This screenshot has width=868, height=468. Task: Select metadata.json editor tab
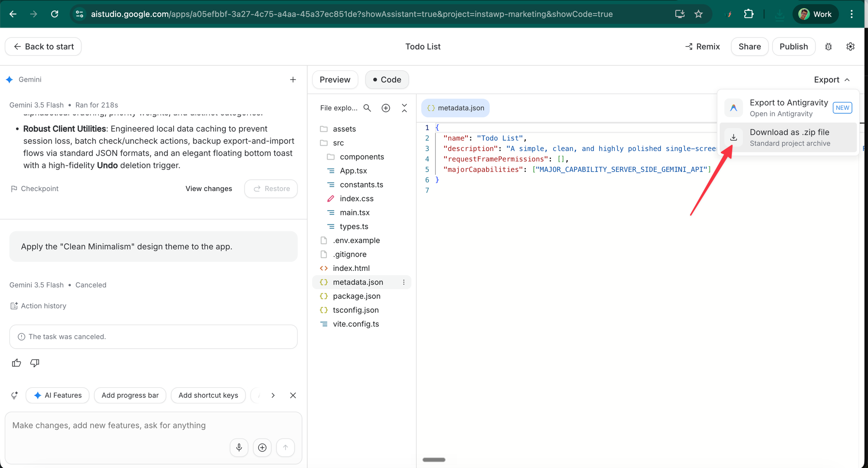(x=455, y=108)
